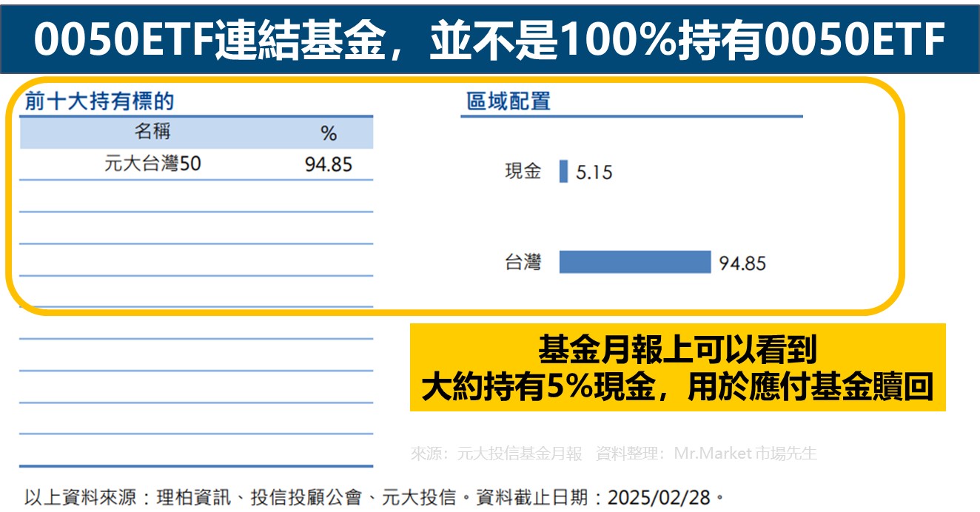Click the "名稱" column header
The height and width of the screenshot is (512, 980).
[152, 132]
